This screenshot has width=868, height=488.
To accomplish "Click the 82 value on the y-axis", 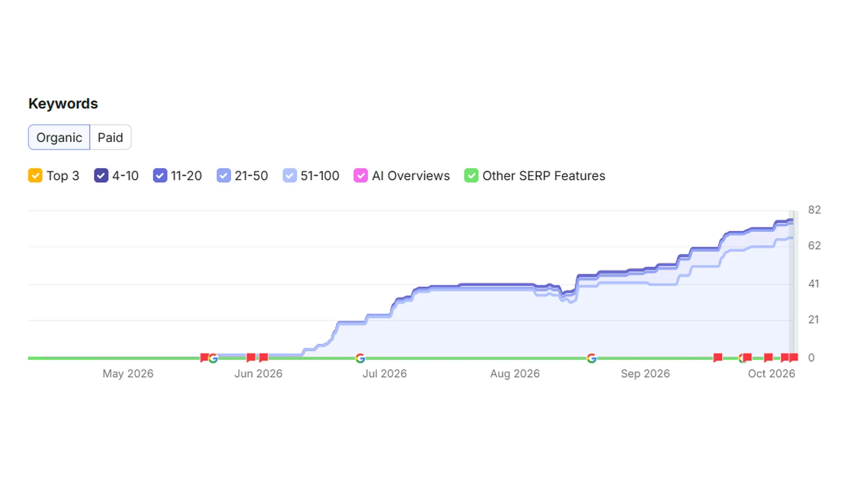I will 814,210.
